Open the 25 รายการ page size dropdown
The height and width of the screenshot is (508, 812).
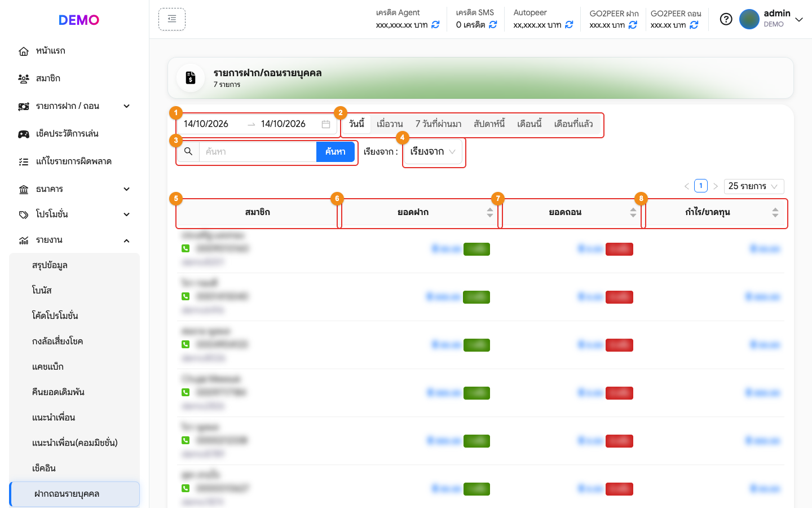[753, 186]
